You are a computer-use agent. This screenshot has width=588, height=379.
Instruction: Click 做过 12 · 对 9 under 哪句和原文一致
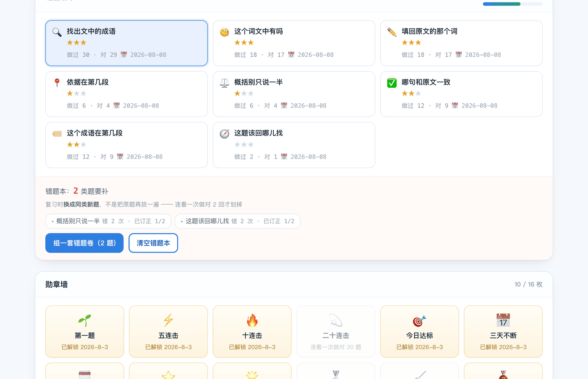pyautogui.click(x=425, y=105)
